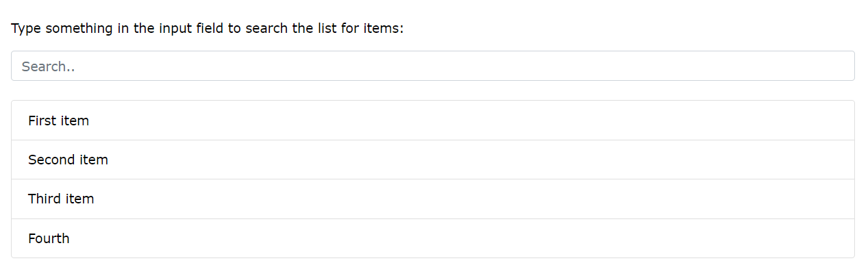Image resolution: width=868 pixels, height=276 pixels.
Task: Click the bottom row of the list group
Action: (432, 238)
